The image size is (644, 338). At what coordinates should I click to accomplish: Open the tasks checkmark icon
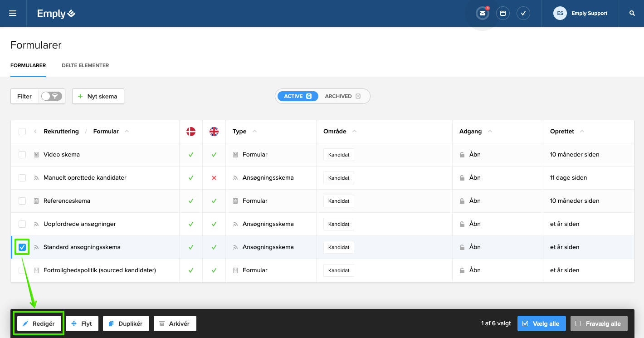pos(523,14)
